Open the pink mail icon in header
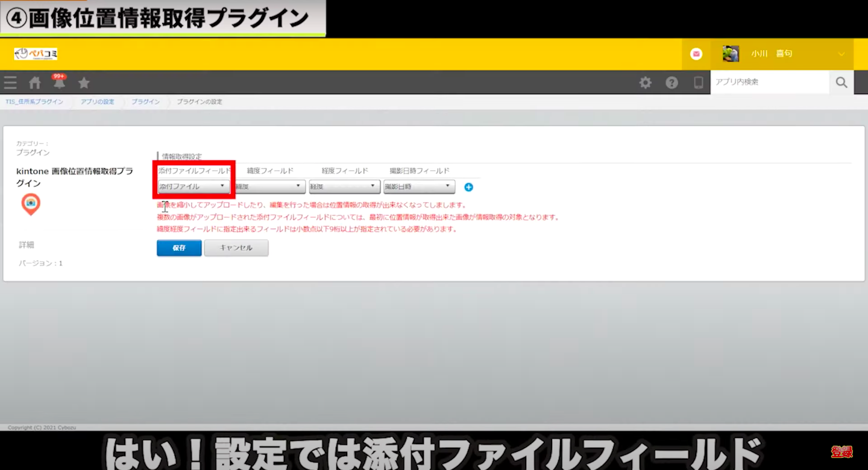The image size is (868, 470). point(696,54)
